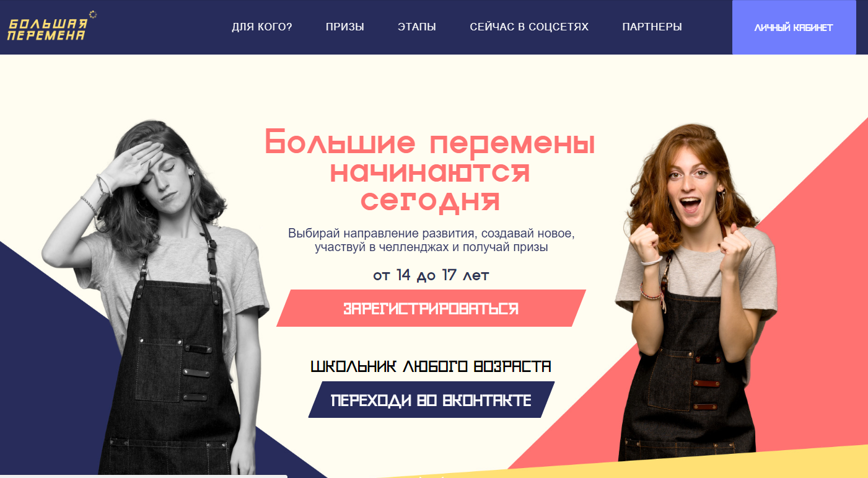Click the grey status bar in bottom-left corner

click(x=144, y=476)
